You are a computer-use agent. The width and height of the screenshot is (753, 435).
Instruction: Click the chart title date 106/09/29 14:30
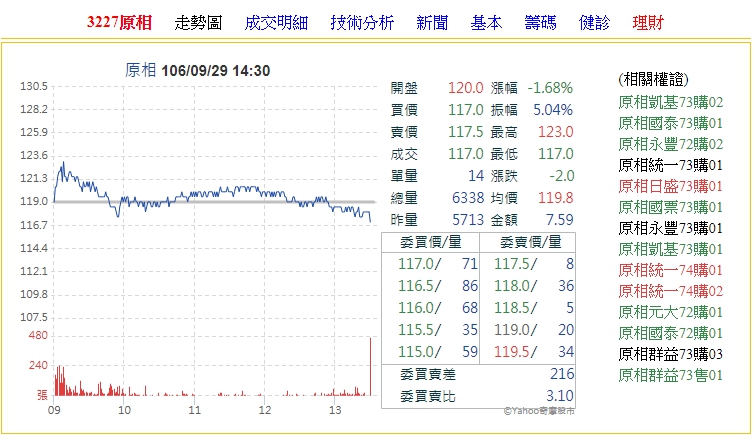point(216,71)
